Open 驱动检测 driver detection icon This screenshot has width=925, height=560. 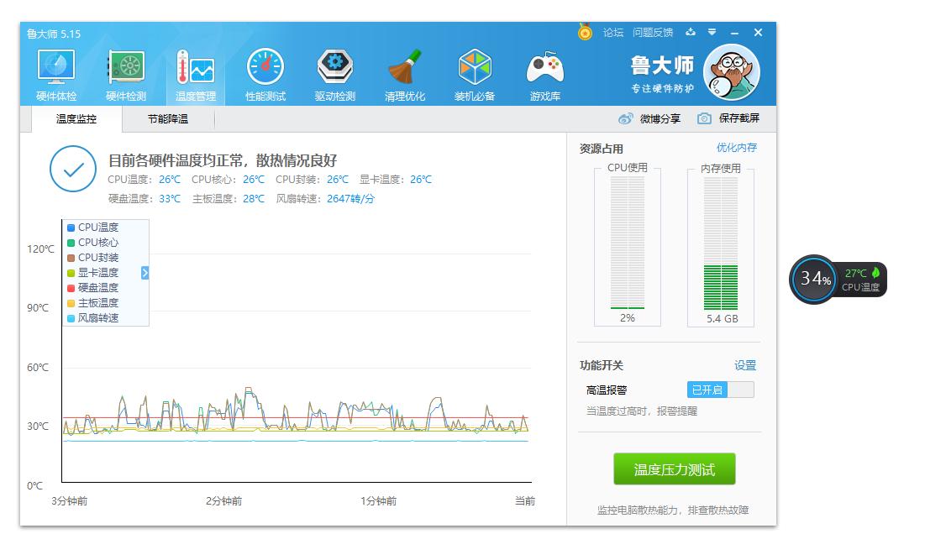tap(335, 69)
